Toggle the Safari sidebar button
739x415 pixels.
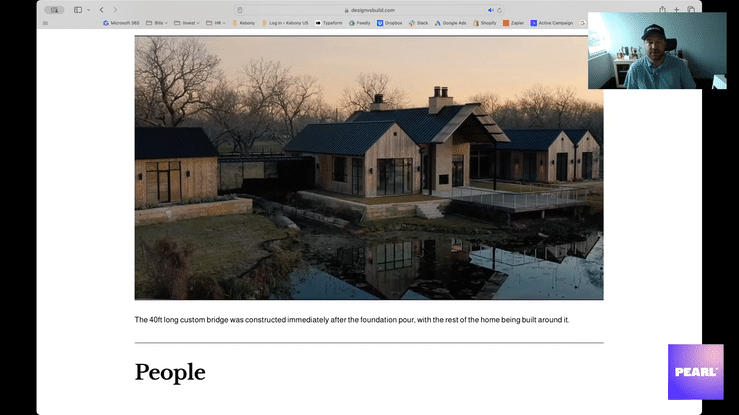(x=78, y=10)
